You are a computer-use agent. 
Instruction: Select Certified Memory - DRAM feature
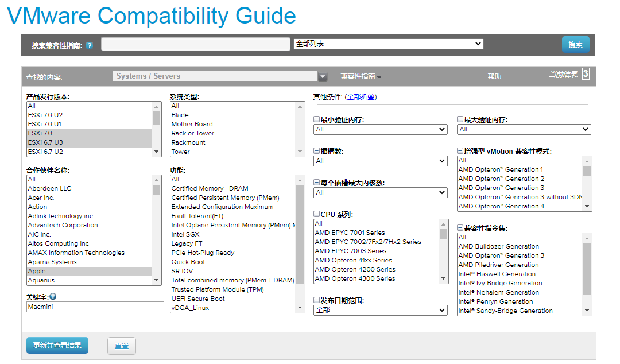coord(233,189)
